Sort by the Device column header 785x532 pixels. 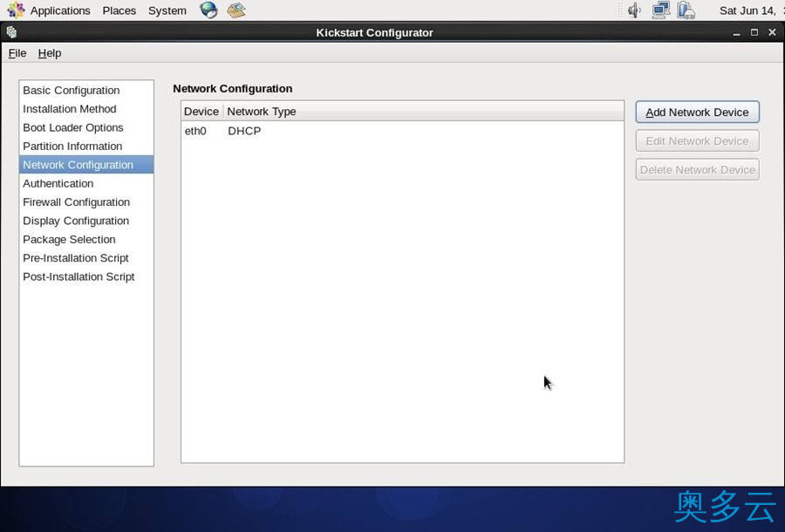(x=201, y=111)
